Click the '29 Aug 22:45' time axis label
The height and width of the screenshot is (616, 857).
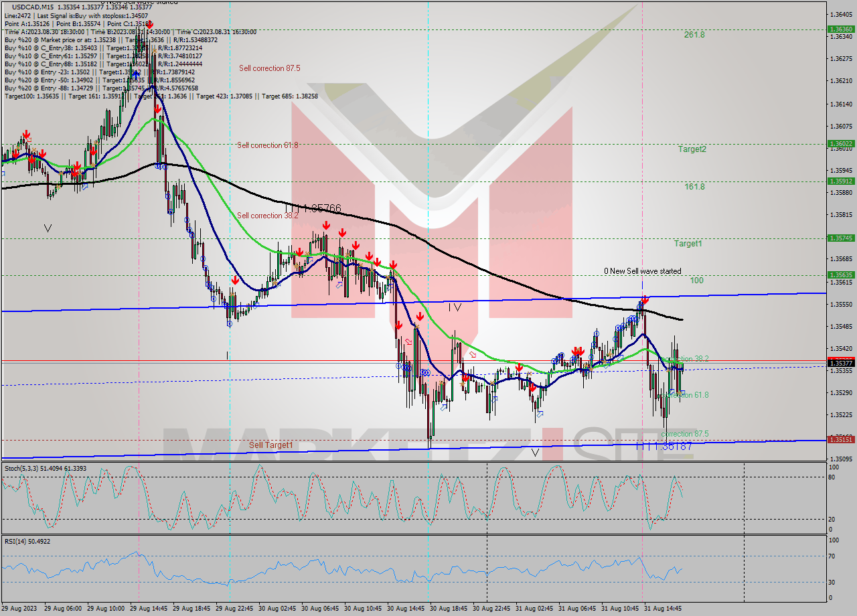point(234,609)
